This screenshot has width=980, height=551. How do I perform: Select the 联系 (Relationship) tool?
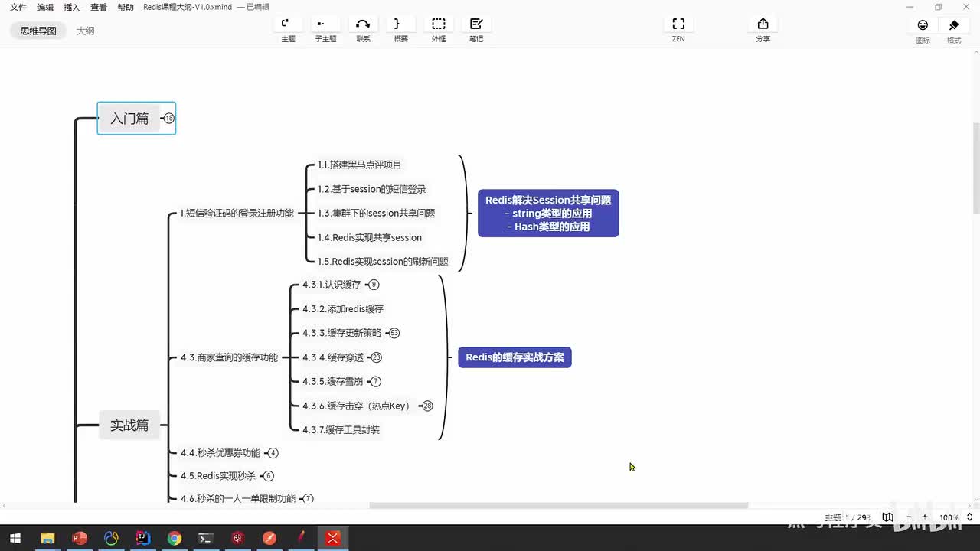(x=363, y=24)
